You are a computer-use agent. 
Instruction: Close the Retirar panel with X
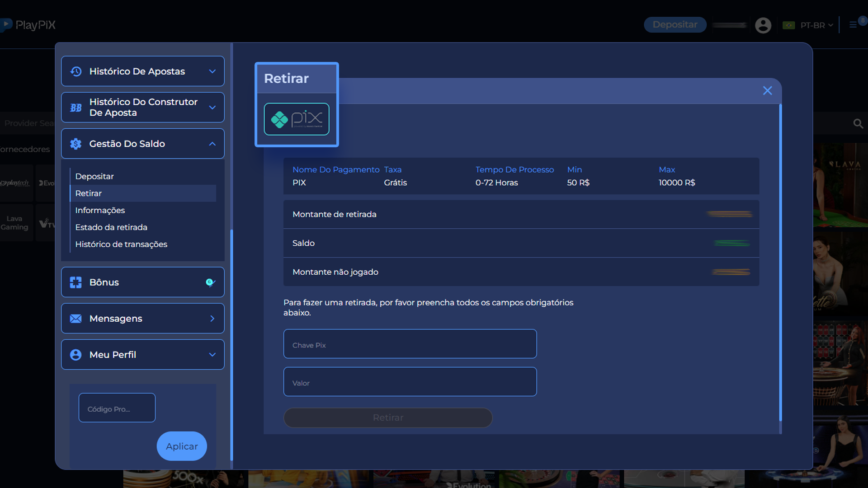[767, 91]
